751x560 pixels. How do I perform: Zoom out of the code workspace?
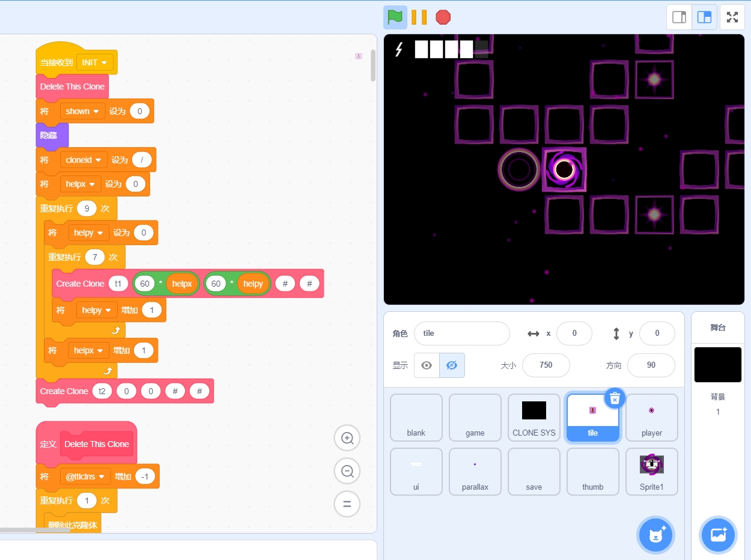click(x=347, y=471)
